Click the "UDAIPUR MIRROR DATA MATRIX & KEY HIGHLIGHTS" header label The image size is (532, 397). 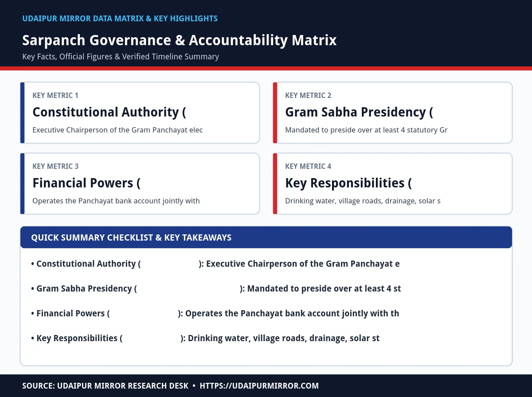tap(120, 19)
